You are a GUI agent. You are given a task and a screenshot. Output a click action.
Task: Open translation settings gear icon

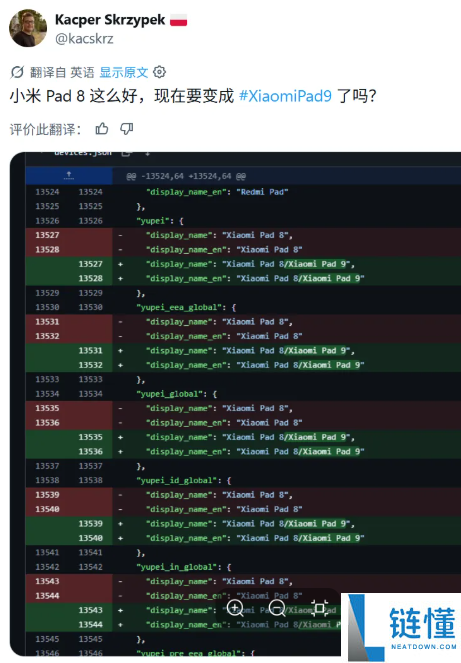[159, 72]
